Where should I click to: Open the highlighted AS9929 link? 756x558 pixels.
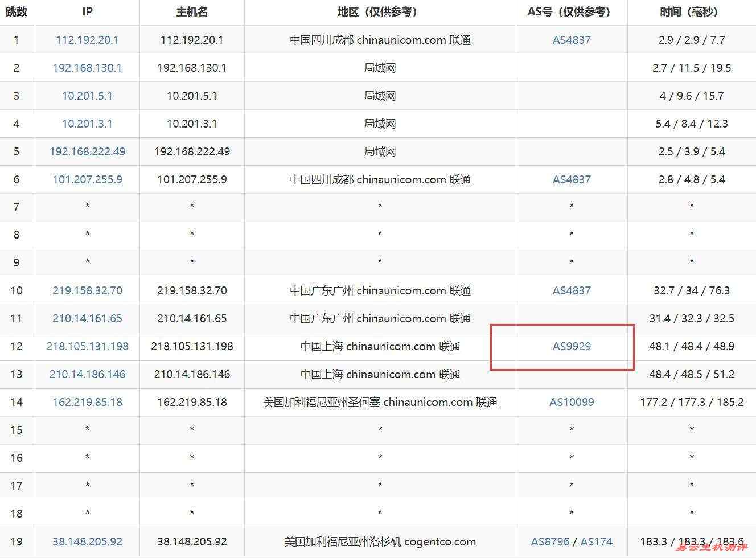pos(571,346)
